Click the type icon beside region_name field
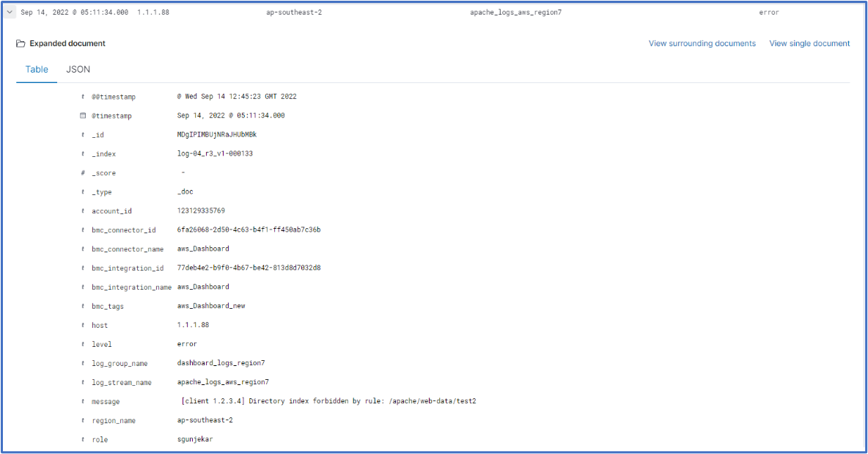 (83, 420)
